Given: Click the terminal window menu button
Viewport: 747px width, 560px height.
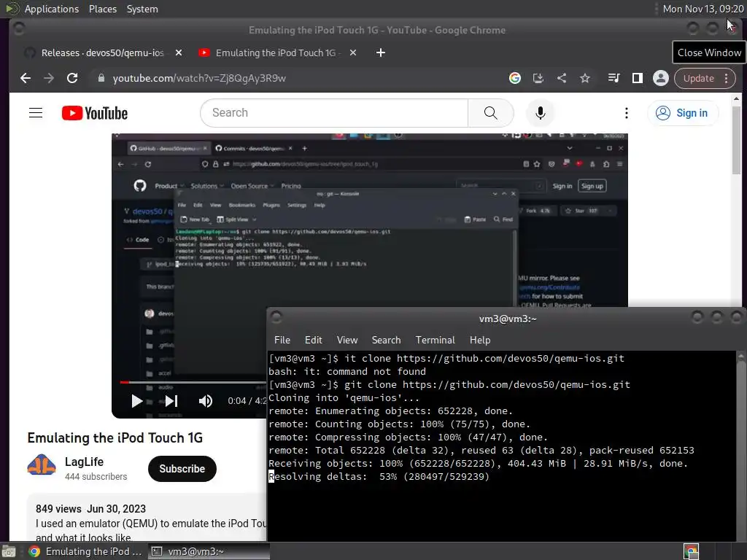Looking at the screenshot, I should pos(276,316).
